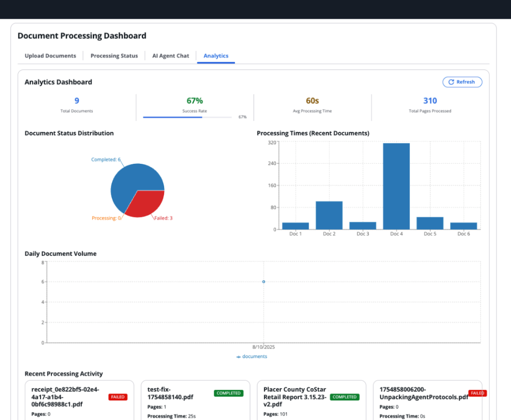Click FAILED badge on the receipt card
This screenshot has height=420, width=511.
coord(118,397)
